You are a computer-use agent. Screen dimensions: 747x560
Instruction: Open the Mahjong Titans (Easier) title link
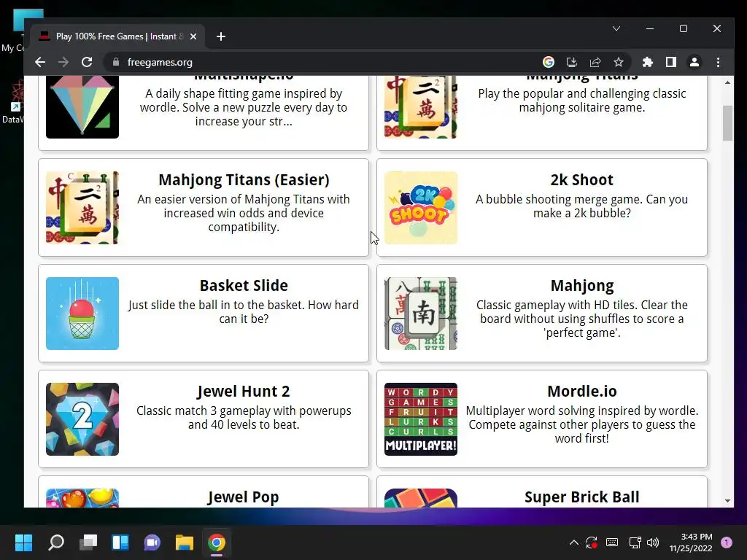[244, 180]
